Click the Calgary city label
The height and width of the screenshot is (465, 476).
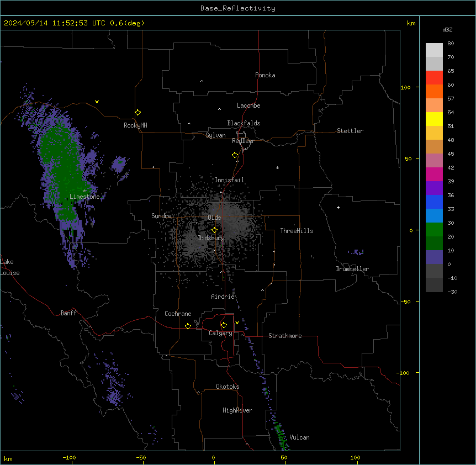pos(220,333)
